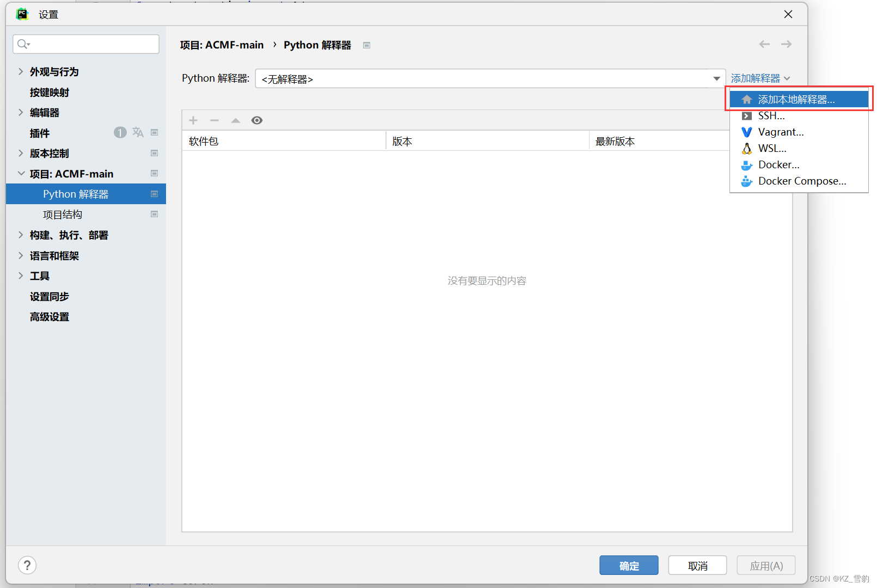Choose Vagrant... interpreter option
This screenshot has width=877, height=588.
pos(799,132)
